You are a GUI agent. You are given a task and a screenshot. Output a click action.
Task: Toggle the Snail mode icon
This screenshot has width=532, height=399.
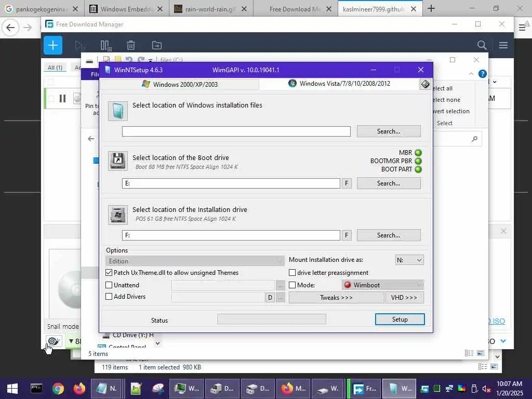(54, 341)
